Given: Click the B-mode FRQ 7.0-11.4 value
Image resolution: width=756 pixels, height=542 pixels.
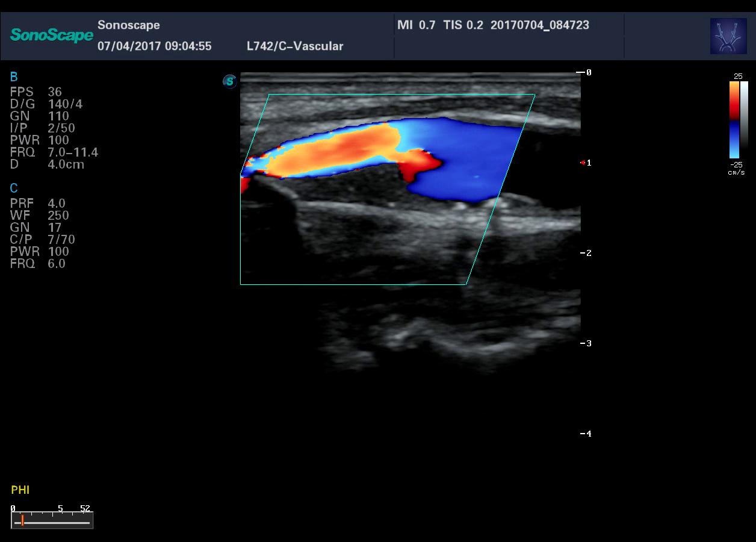Looking at the screenshot, I should [x=72, y=152].
